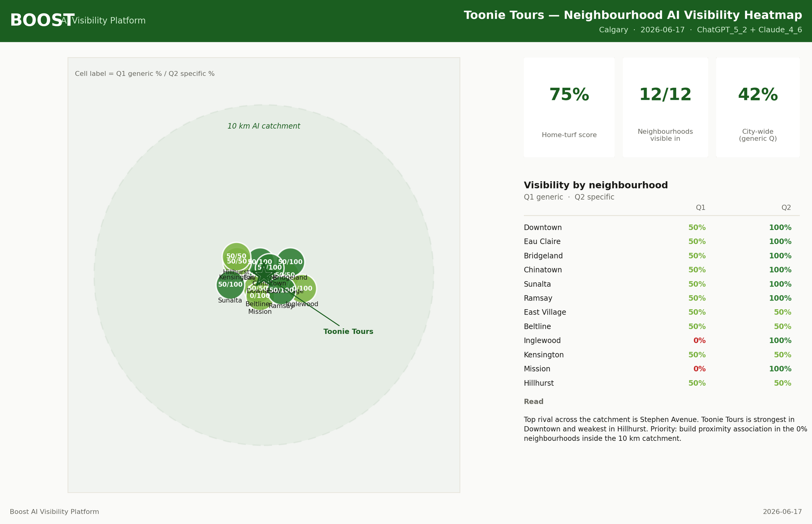Click the Toonie Tours star marker on map

pyautogui.click(x=264, y=274)
